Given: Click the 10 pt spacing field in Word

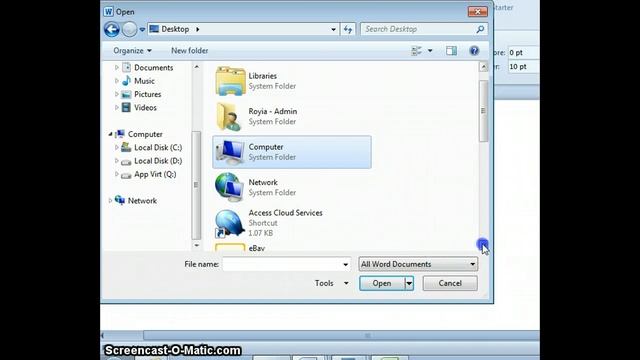Looking at the screenshot, I should pyautogui.click(x=523, y=67).
